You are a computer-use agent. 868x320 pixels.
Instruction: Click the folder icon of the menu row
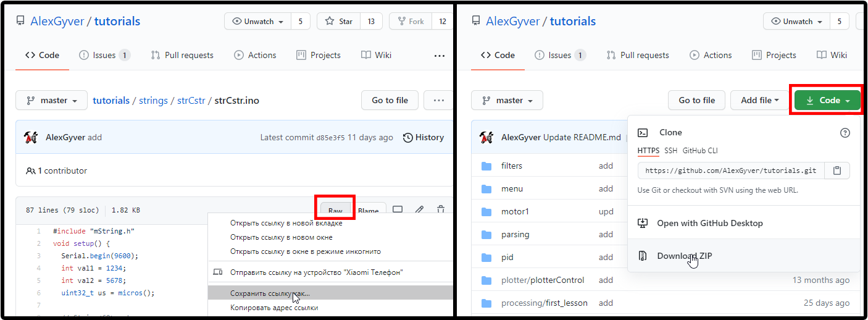[x=486, y=188]
